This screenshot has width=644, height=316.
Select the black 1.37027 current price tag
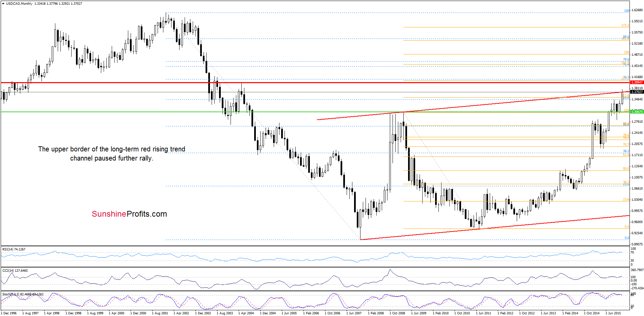point(637,92)
